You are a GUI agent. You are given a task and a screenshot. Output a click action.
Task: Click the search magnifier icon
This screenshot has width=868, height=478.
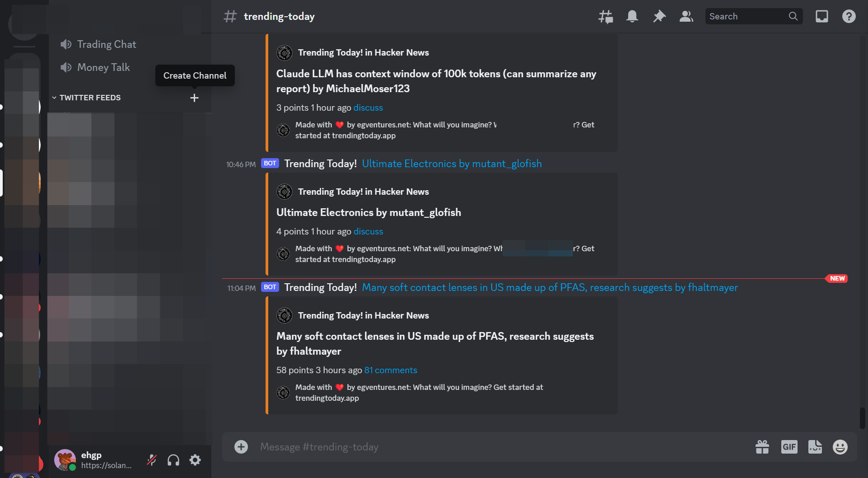coord(793,16)
